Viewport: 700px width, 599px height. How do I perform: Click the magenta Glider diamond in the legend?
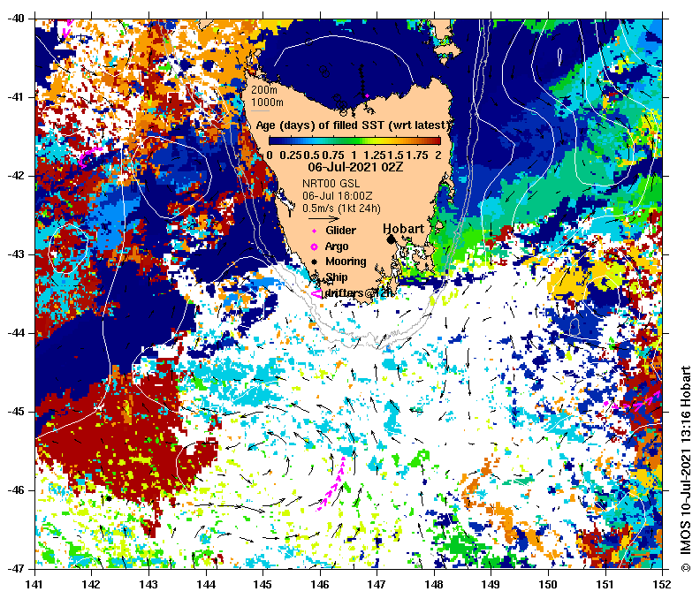(315, 231)
